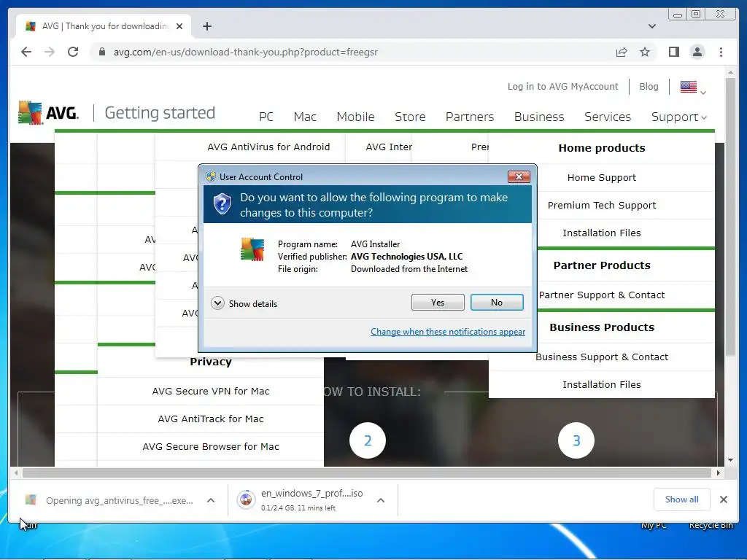Screen dimensions: 747x560
Task: Click the padlock site info icon
Action: click(101, 52)
